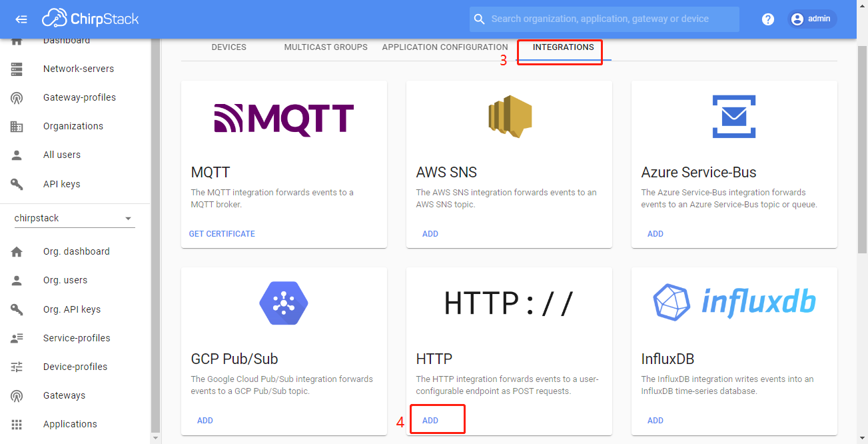Click the search magnifier icon
The height and width of the screenshot is (444, 868).
click(x=479, y=19)
